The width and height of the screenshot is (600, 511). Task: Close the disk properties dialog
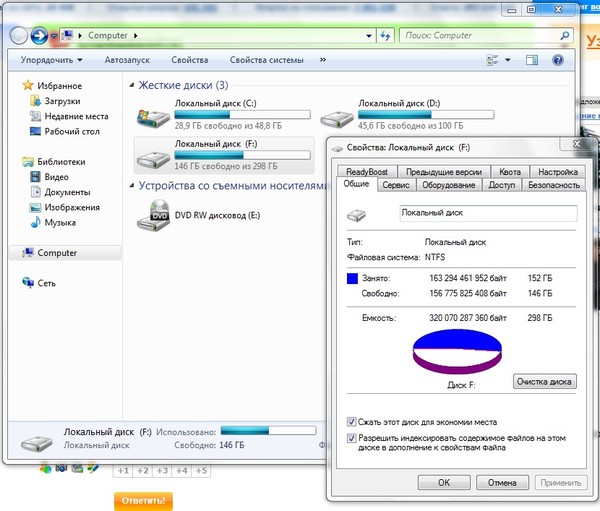pyautogui.click(x=577, y=144)
